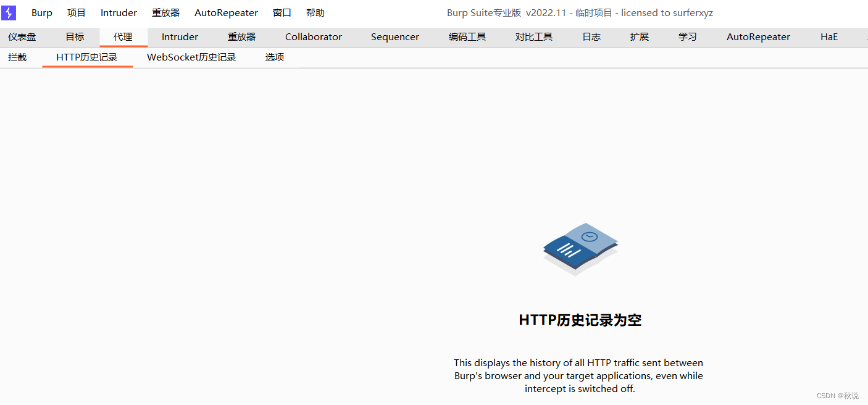This screenshot has width=868, height=405.
Task: Select the 代理 tab
Action: click(x=123, y=37)
